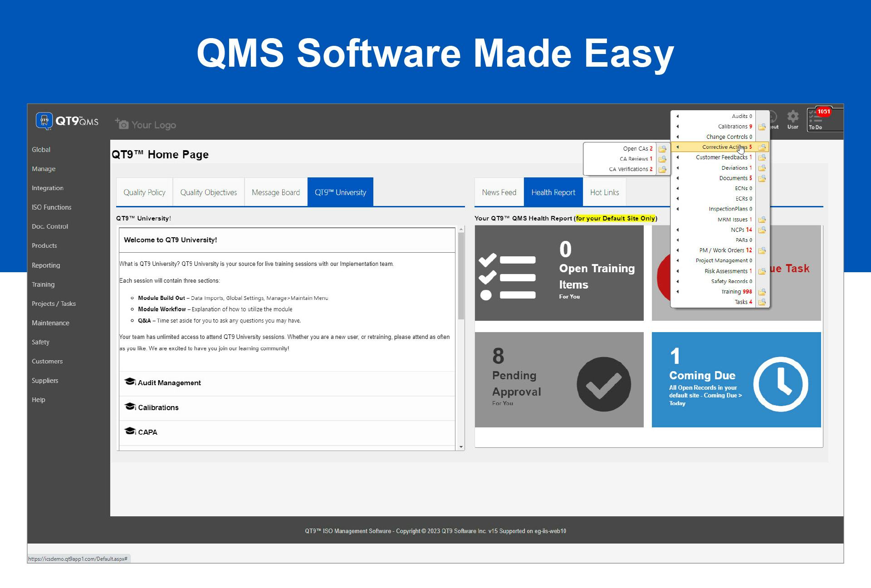Click the Safety Records 0 entry
Screen dimensions: 871x588
click(x=731, y=281)
